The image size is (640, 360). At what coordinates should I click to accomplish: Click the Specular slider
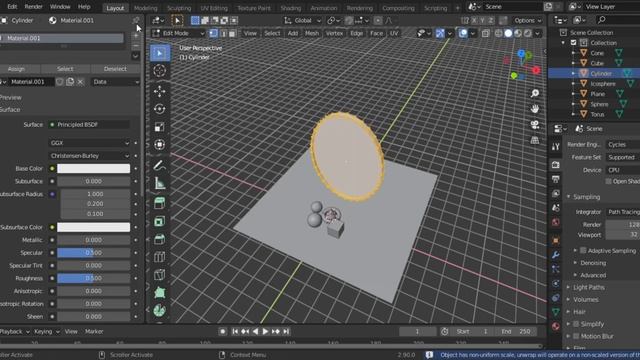tap(93, 253)
